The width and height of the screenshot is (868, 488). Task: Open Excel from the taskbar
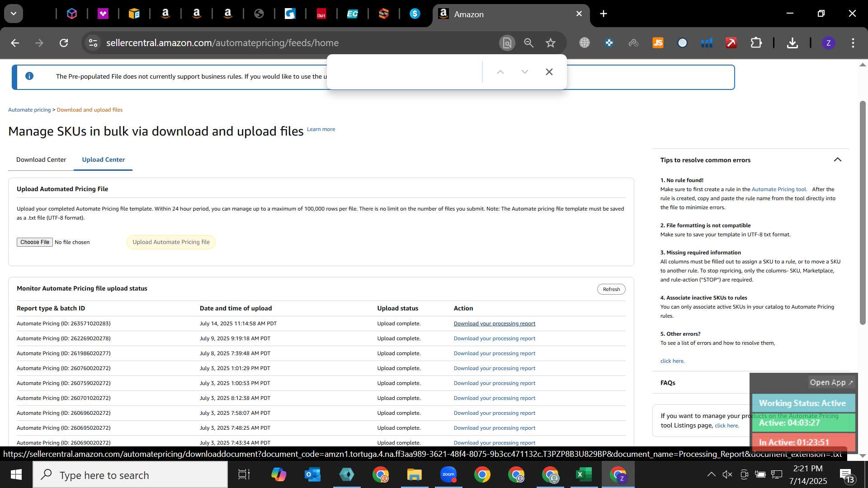coord(583,474)
